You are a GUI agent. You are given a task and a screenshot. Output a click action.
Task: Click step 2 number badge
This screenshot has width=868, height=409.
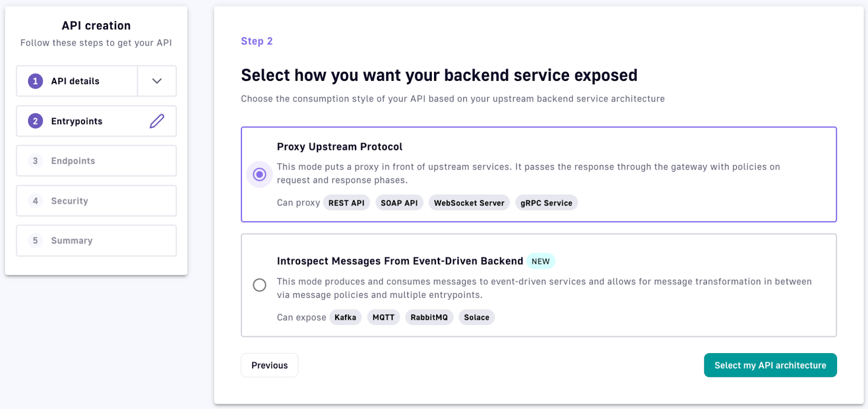pyautogui.click(x=35, y=121)
